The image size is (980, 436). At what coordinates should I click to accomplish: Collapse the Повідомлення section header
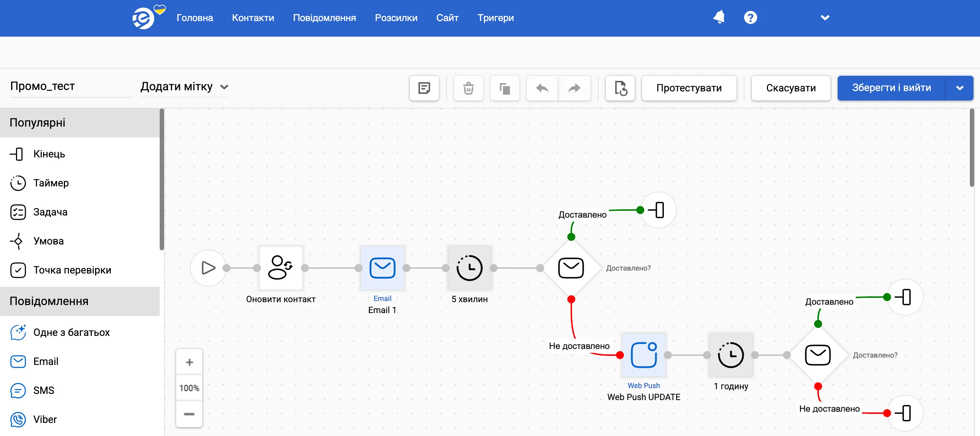tap(80, 301)
